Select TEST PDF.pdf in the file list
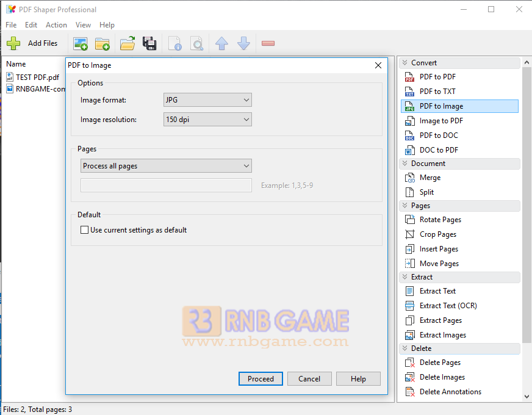532x415 pixels. pyautogui.click(x=33, y=78)
